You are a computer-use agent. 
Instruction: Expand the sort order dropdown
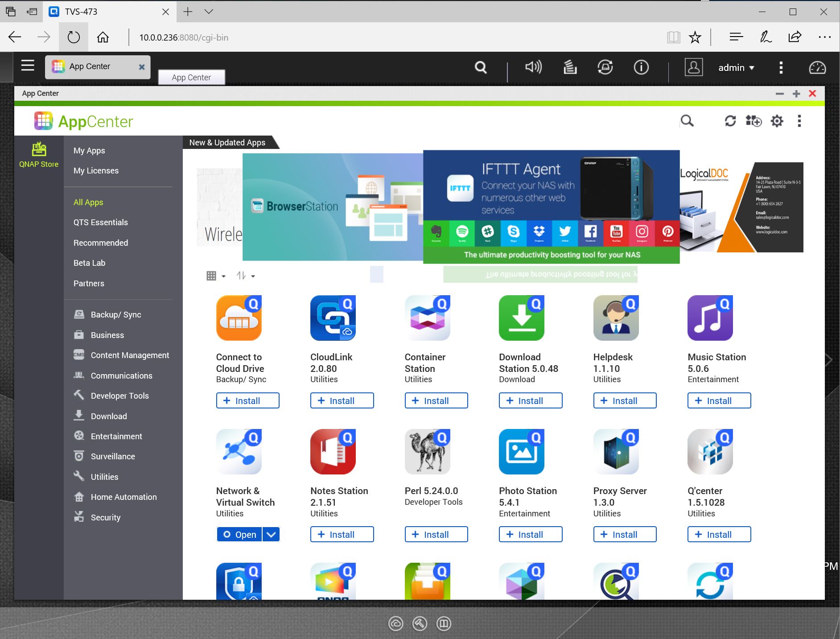click(x=246, y=276)
